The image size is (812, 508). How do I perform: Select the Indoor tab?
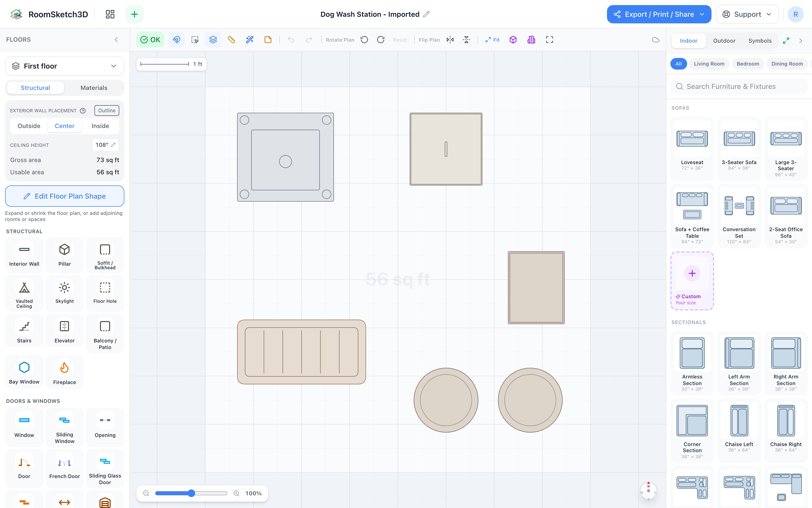688,41
